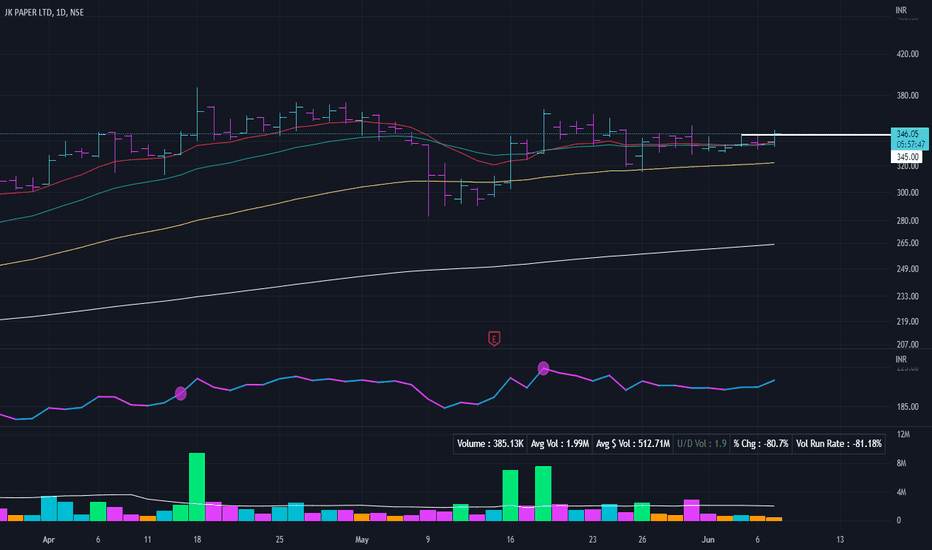Click the U/D Vol : 1.9 readout

(701, 444)
